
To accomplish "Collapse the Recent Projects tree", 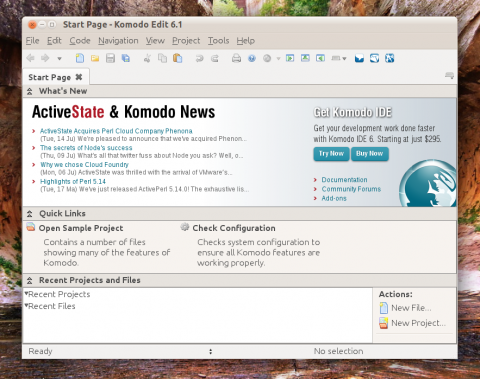I will point(26,293).
